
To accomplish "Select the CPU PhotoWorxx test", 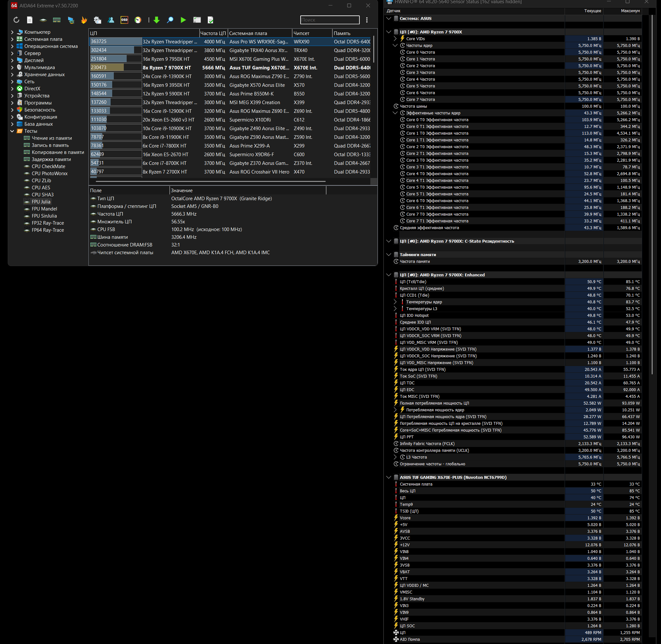I will point(50,174).
